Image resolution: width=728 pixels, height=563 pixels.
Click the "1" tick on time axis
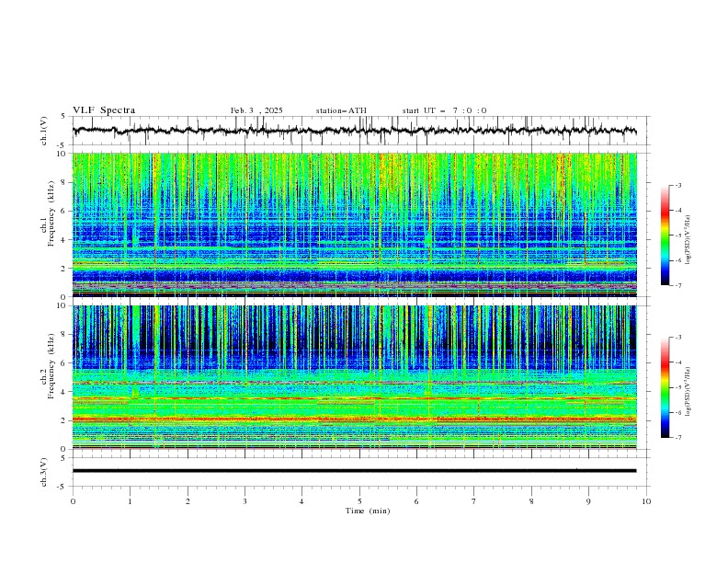130,501
